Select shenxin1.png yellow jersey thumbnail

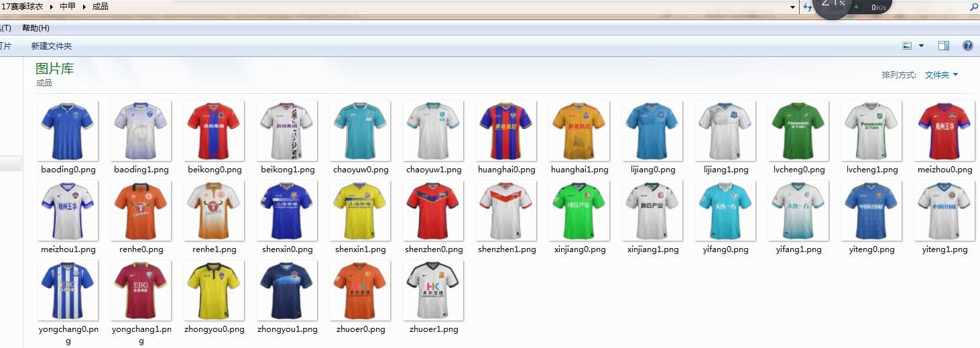pyautogui.click(x=360, y=211)
